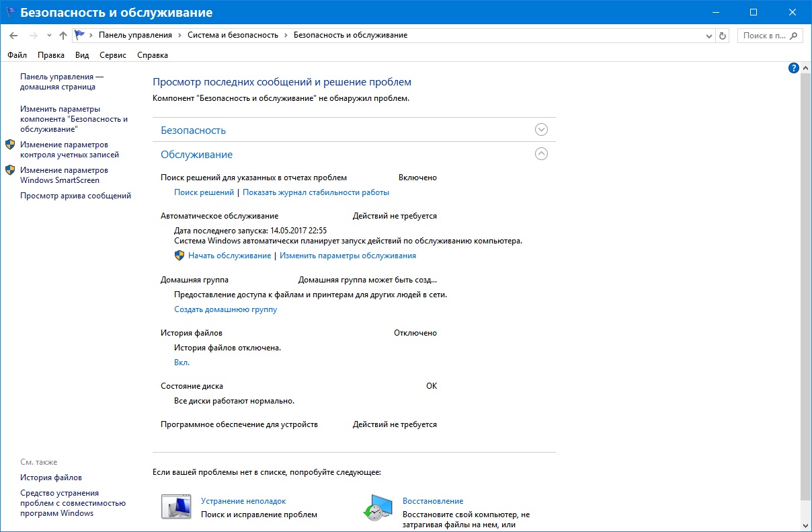The width and height of the screenshot is (812, 532).
Task: Click the blue help question mark icon
Action: point(793,68)
